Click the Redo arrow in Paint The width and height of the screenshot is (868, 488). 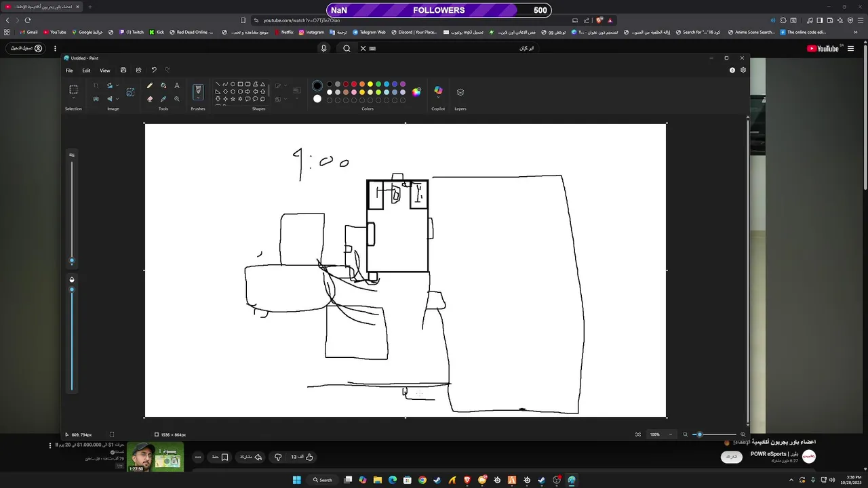tap(167, 70)
